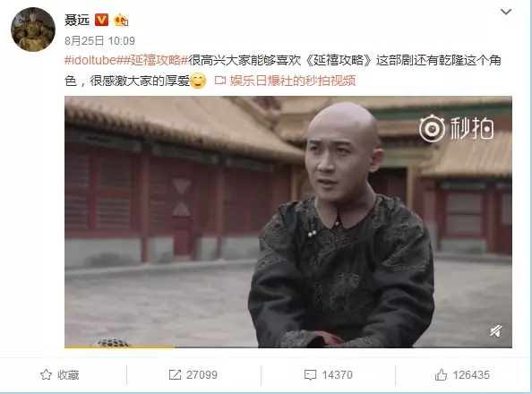
Task: Click the 14370 comment count
Action: pyautogui.click(x=338, y=375)
